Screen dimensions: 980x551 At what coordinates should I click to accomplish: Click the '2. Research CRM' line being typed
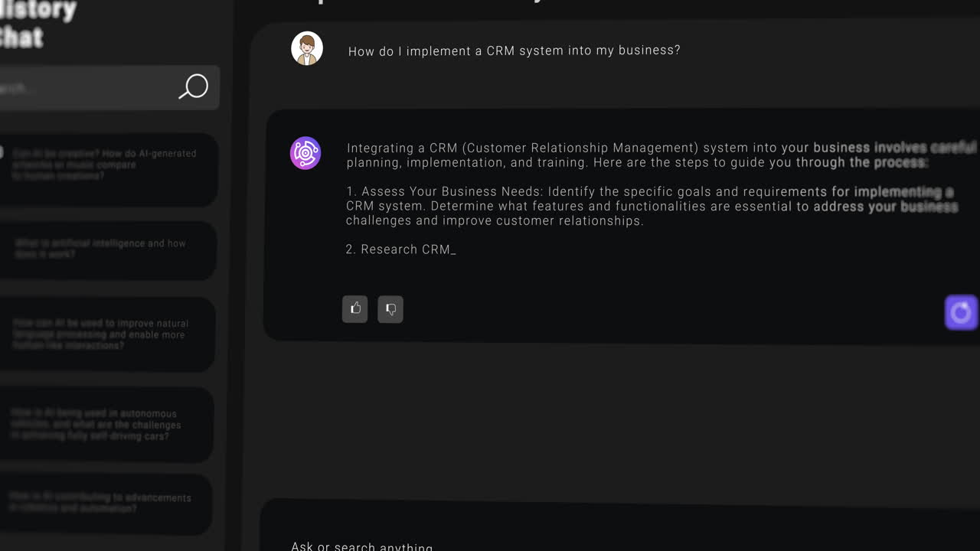400,249
